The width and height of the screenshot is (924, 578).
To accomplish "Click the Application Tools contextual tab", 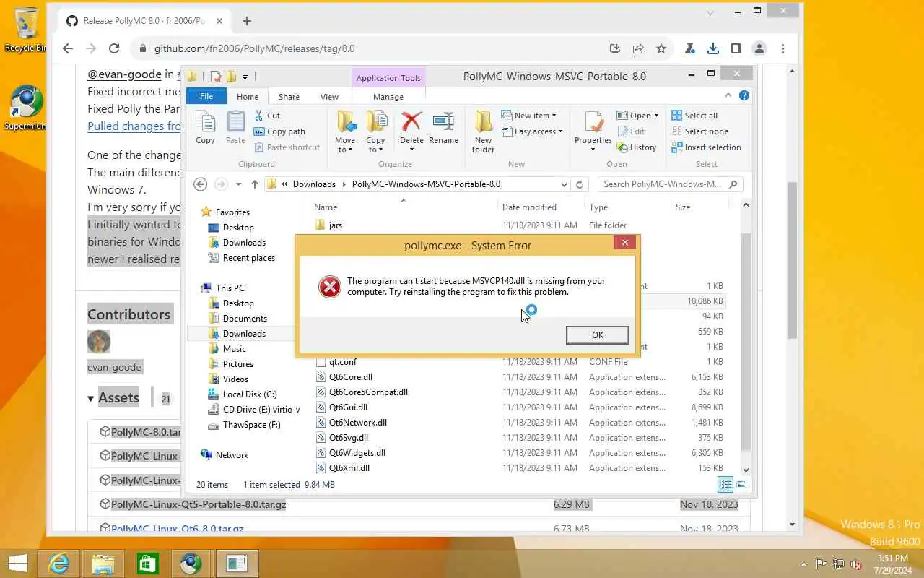I will pos(388,77).
